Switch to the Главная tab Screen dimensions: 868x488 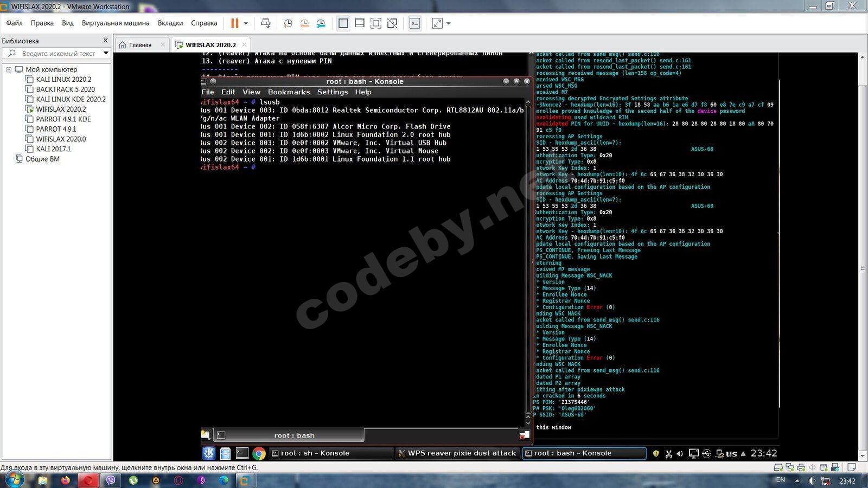tap(140, 45)
